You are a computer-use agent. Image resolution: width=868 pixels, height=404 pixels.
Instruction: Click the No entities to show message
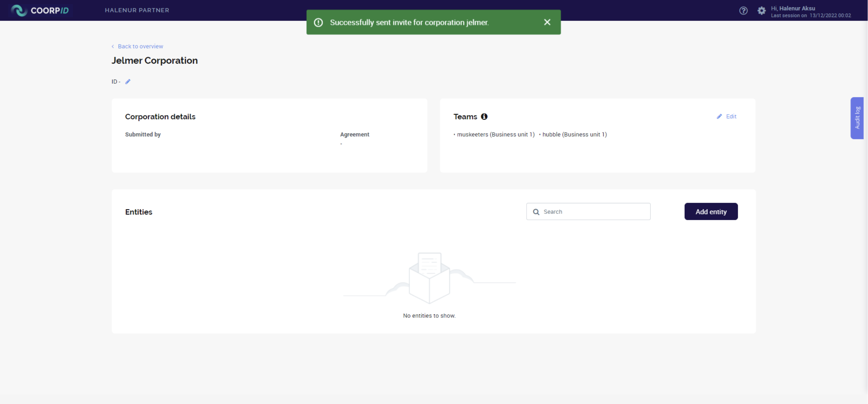(429, 316)
